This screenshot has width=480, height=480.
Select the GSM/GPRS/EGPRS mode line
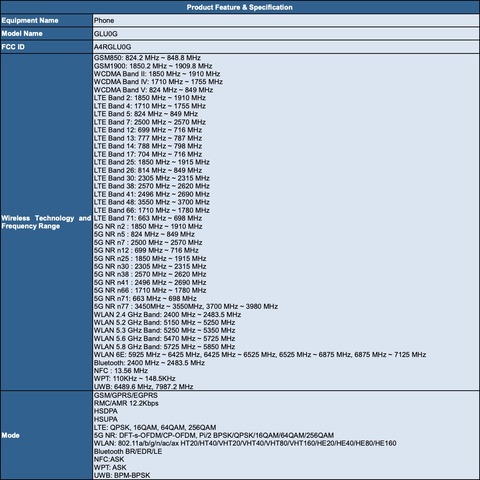126,395
